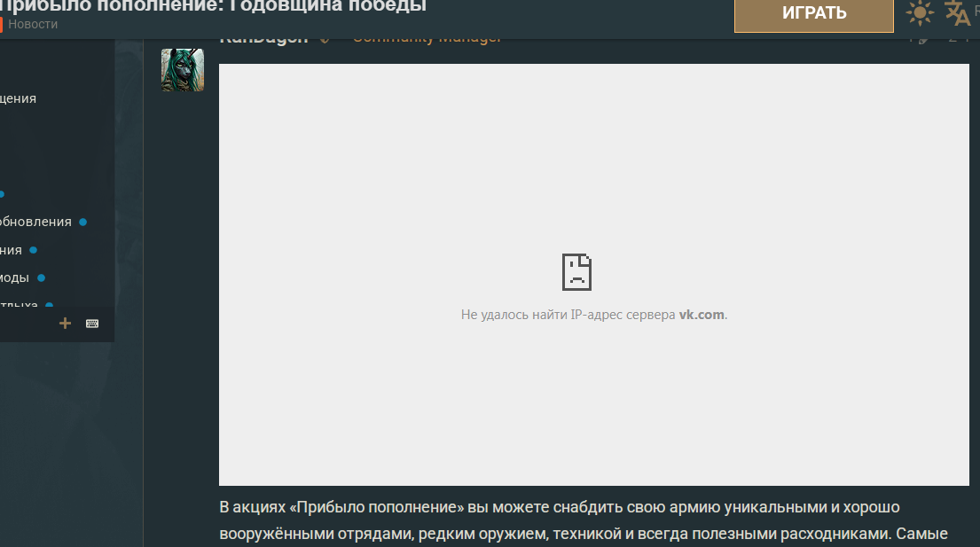The image size is (980, 547).
Task: Click the lone blue dot above обновления row
Action: 2,194
